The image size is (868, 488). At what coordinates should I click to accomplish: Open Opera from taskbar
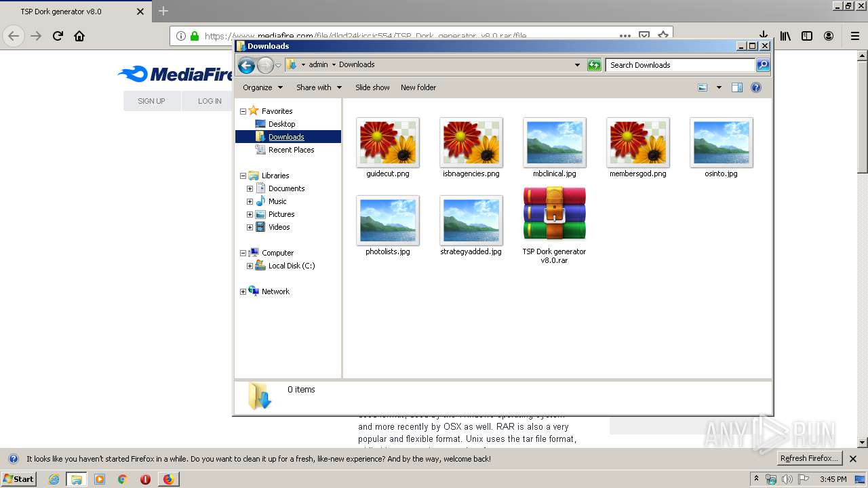[145, 479]
